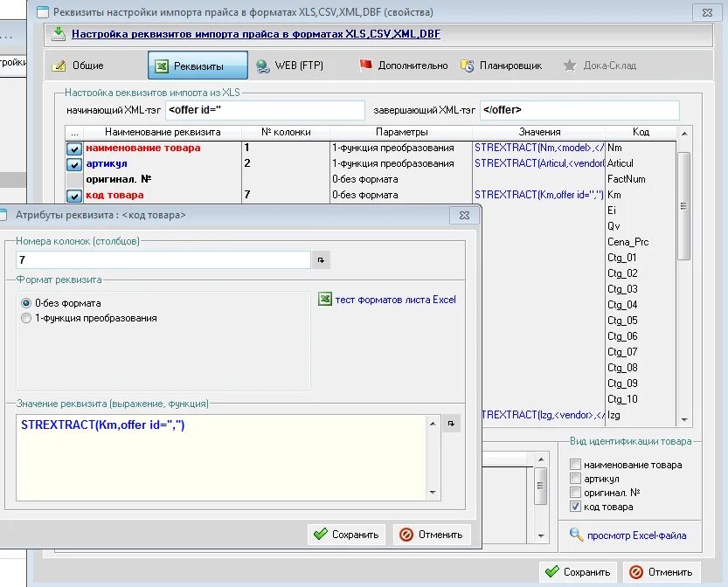728x587 pixels.
Task: Click Параметры column header
Action: pos(402,132)
